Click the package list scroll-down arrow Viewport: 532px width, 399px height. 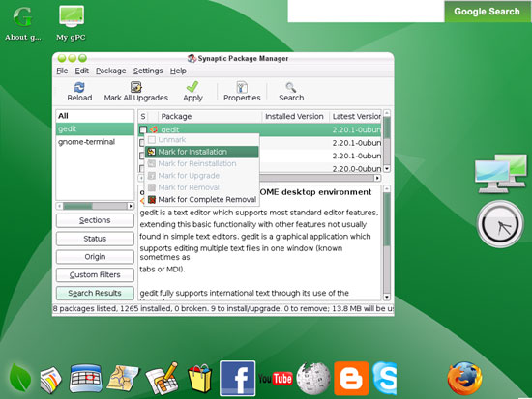[387, 168]
